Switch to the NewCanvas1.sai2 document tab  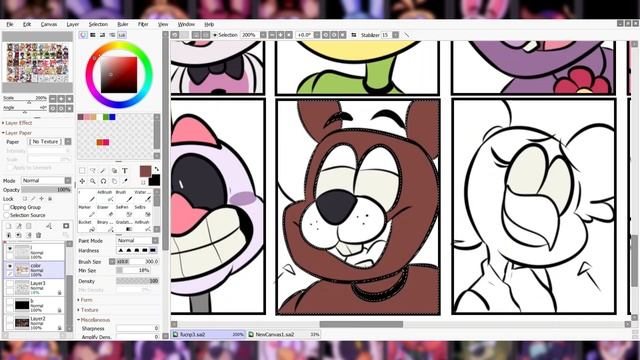click(284, 334)
